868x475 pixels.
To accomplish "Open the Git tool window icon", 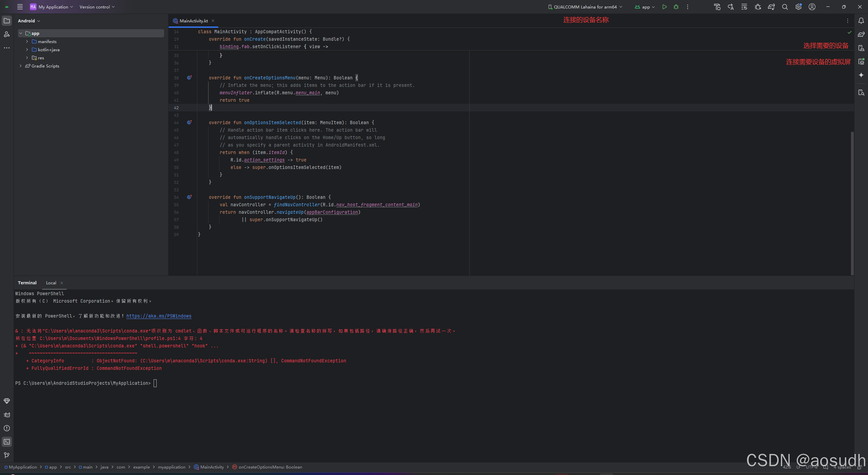I will (x=7, y=455).
